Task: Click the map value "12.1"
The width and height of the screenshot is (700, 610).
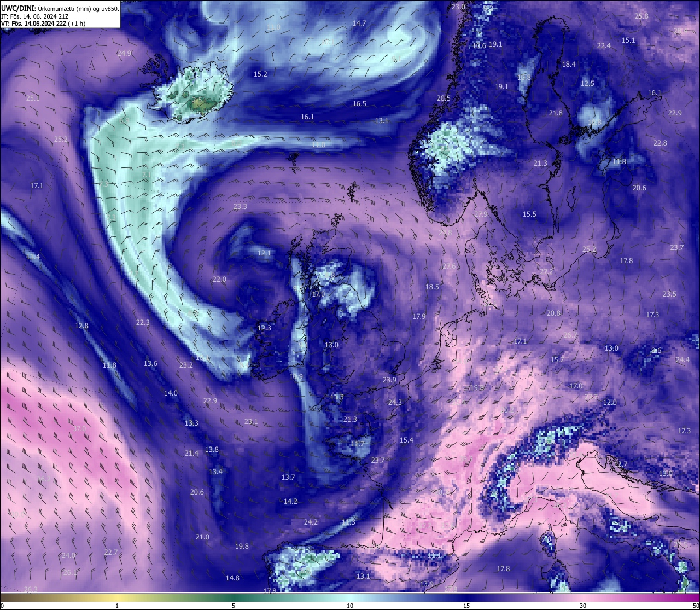Action: pyautogui.click(x=264, y=253)
